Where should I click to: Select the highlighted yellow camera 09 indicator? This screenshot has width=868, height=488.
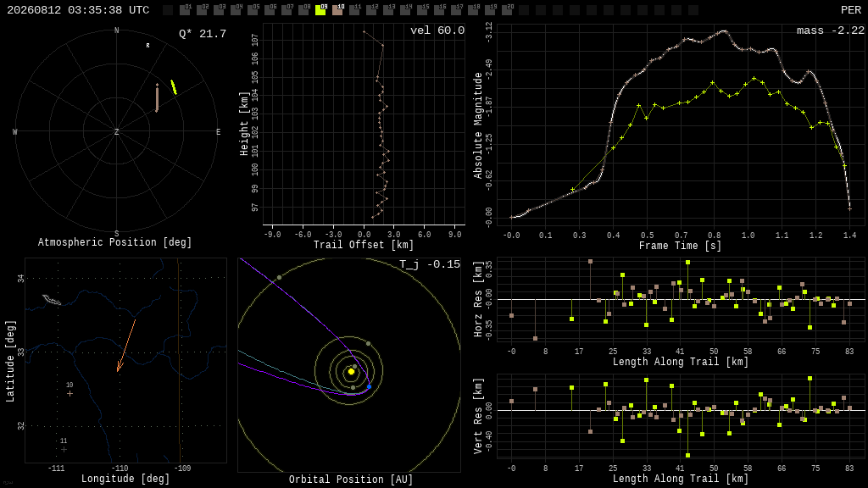320,10
